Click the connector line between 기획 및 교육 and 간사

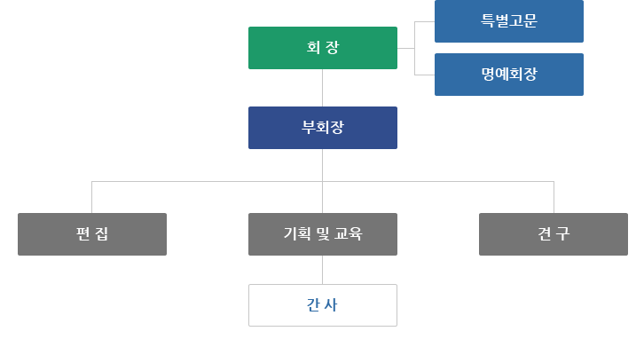click(322, 270)
